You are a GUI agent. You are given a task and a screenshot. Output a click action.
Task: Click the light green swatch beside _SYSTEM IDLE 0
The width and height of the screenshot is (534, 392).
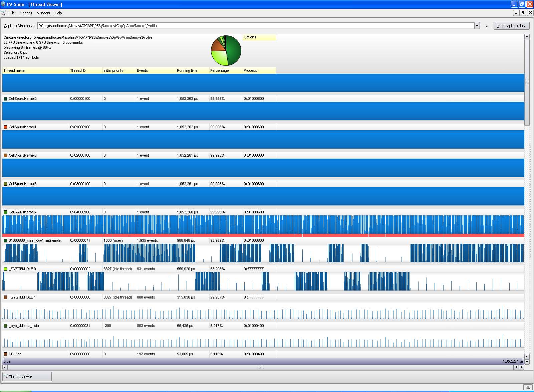(x=5, y=269)
